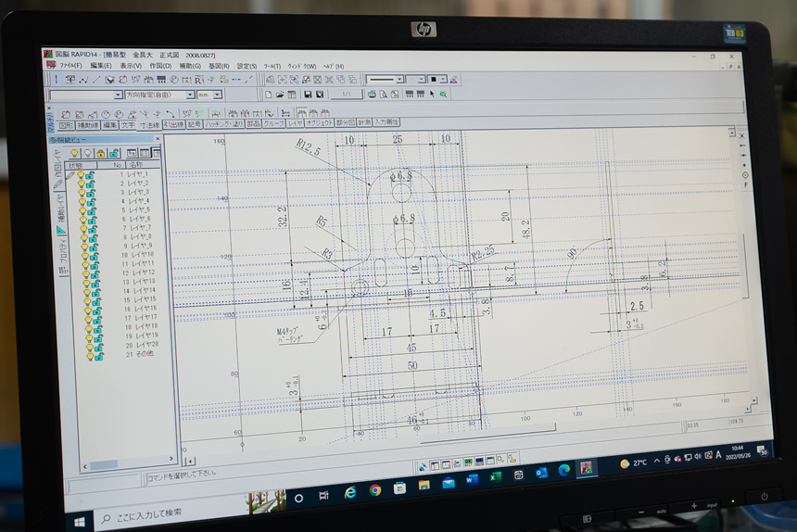This screenshot has width=797, height=532.
Task: Select the diagonal line tool
Action: coord(96,80)
